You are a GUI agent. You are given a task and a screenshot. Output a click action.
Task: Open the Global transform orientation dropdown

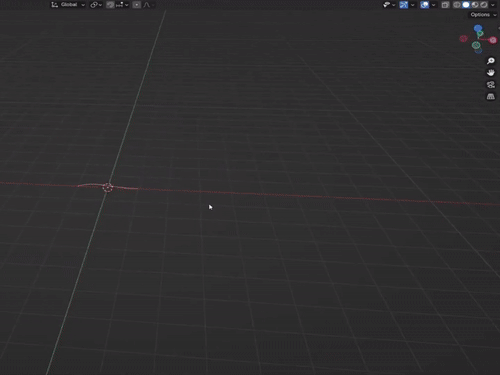tap(68, 5)
